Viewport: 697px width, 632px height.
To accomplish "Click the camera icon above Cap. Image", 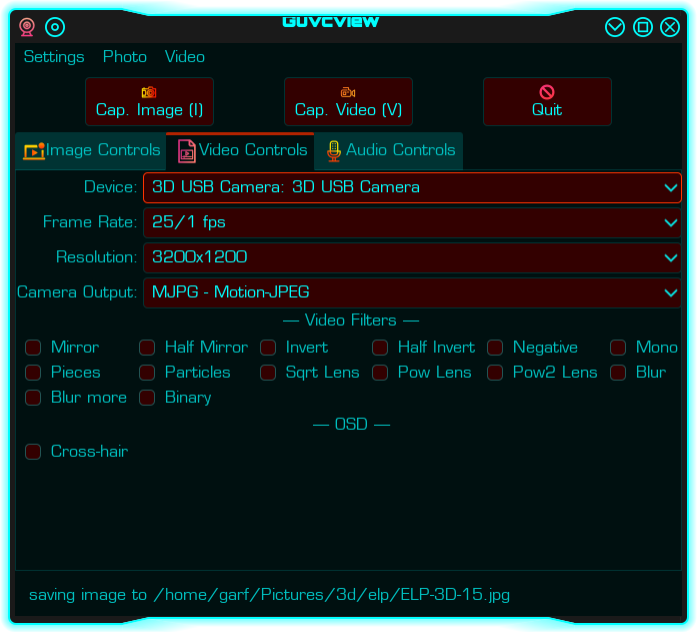I will [149, 92].
